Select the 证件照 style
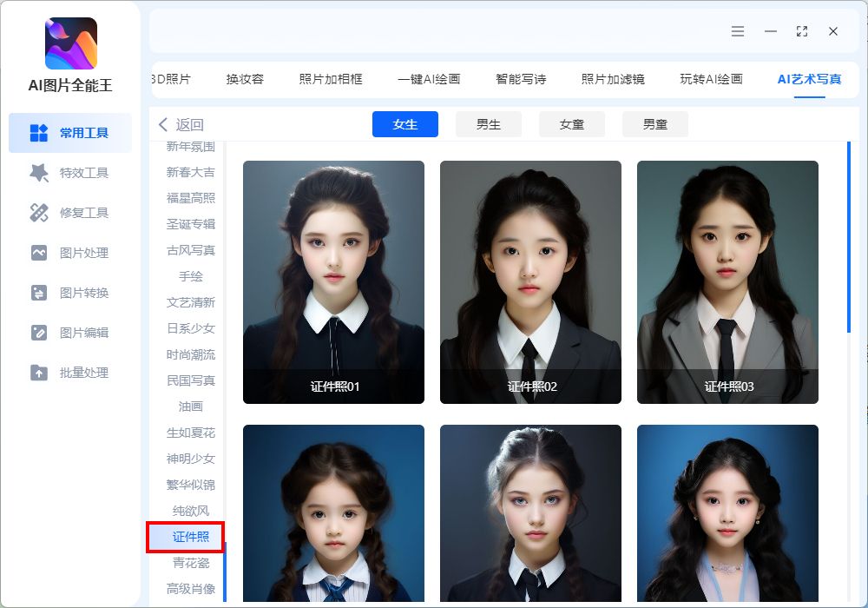The image size is (868, 608). [190, 537]
